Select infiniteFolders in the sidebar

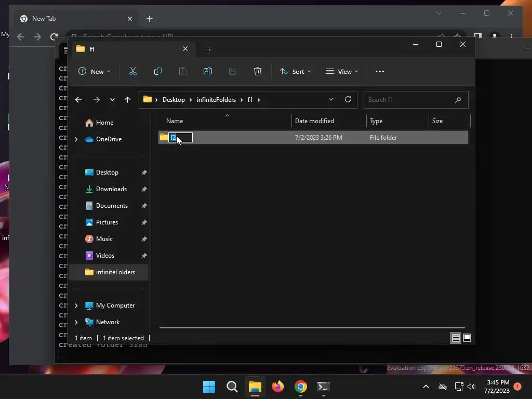point(109,272)
